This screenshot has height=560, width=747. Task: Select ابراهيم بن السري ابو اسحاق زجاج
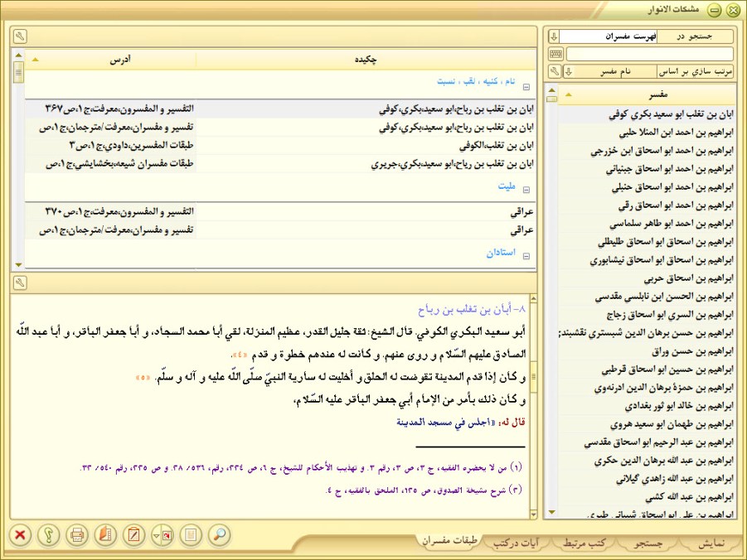647,315
